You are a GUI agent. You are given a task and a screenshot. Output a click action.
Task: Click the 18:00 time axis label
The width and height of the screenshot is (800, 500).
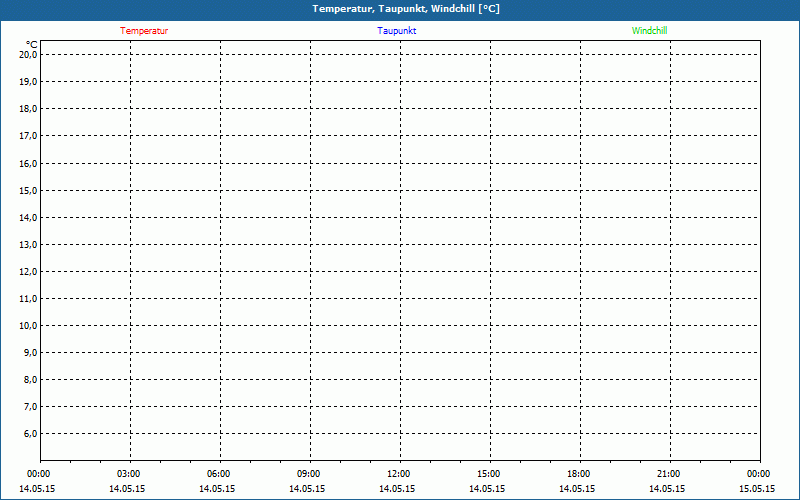[579, 474]
